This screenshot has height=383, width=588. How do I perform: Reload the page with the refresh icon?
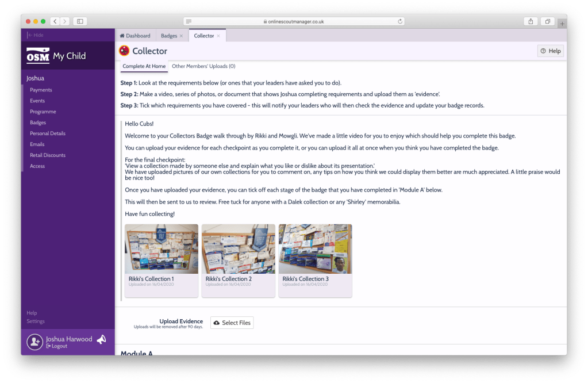400,21
